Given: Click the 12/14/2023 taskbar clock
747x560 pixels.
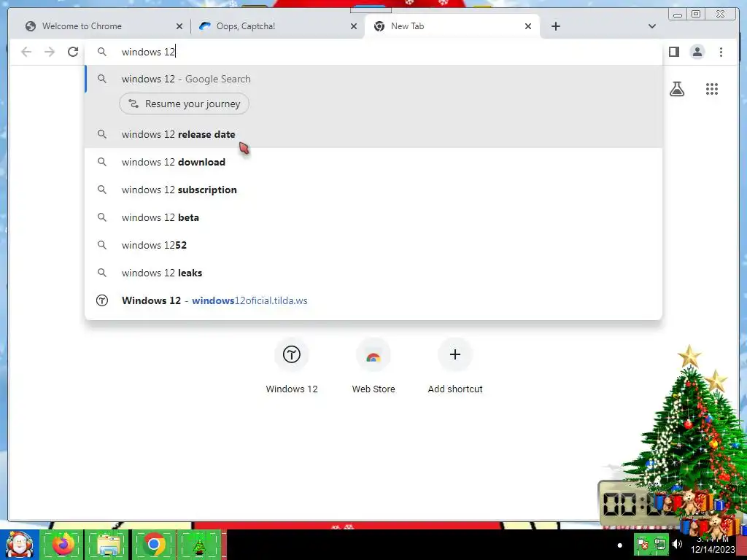Looking at the screenshot, I should tap(713, 544).
